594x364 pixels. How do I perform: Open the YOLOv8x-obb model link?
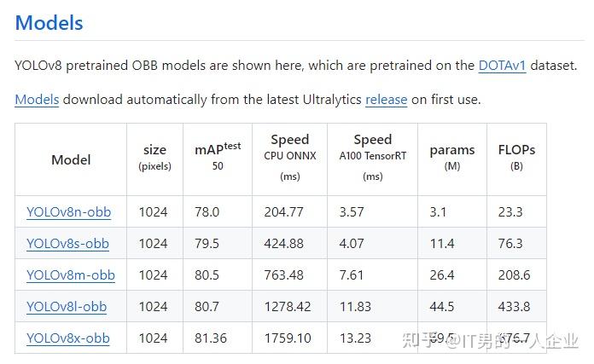click(x=67, y=338)
